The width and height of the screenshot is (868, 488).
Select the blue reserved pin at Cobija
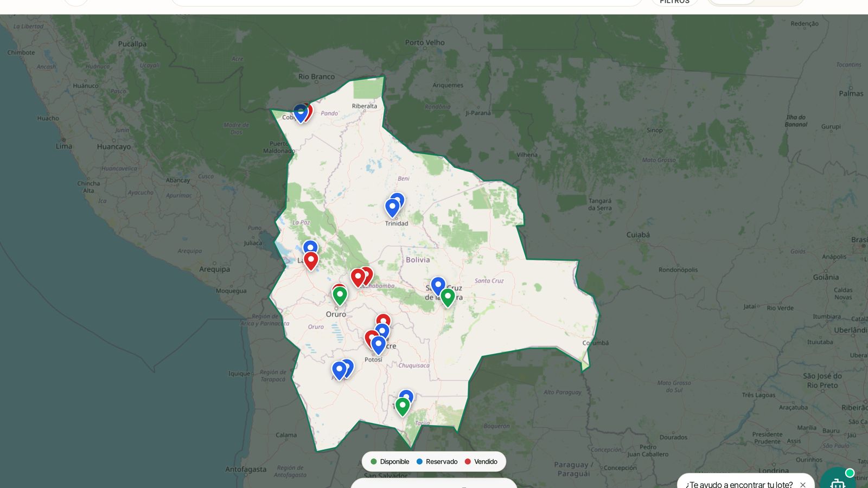click(x=301, y=113)
